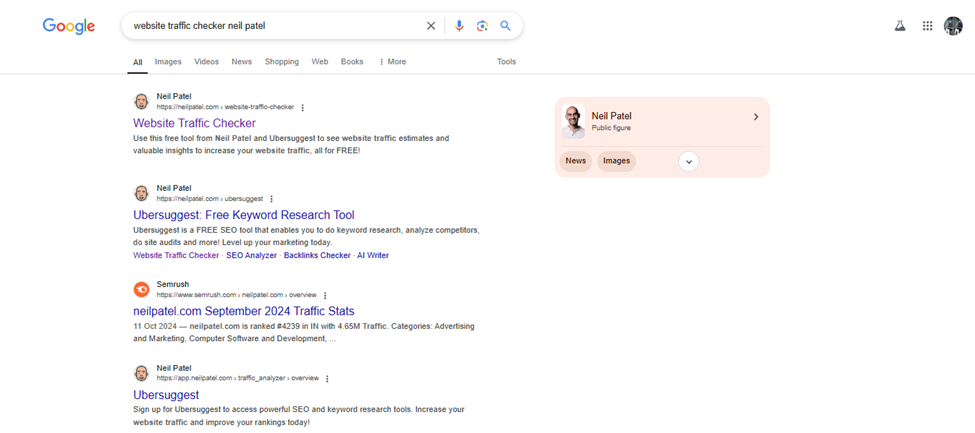Open the Google apps grid icon
The width and height of the screenshot is (975, 433).
(x=928, y=26)
